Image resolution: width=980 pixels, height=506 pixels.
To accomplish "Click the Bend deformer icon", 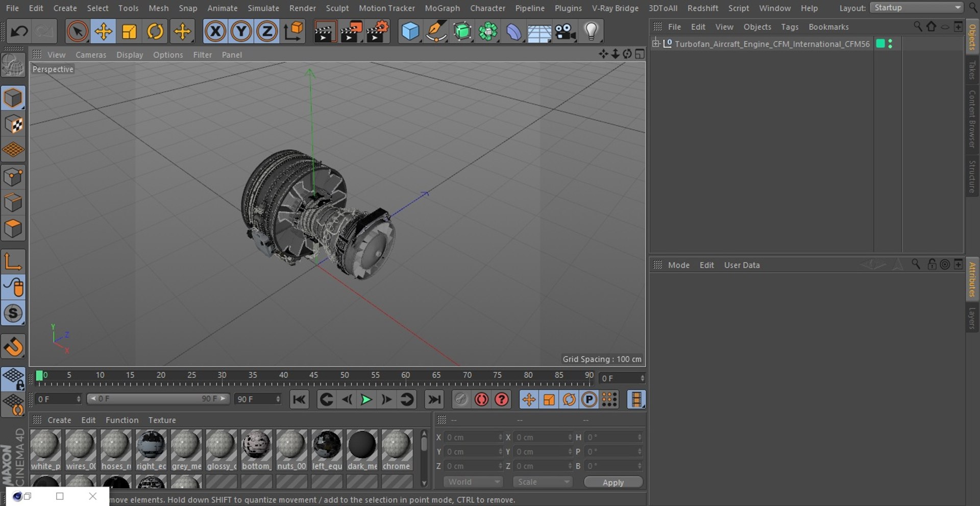I will pos(514,32).
